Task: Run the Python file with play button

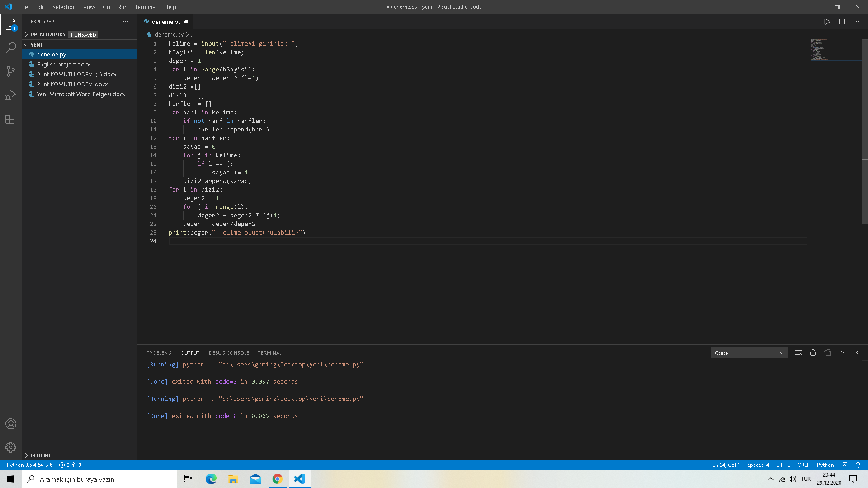Action: coord(827,22)
